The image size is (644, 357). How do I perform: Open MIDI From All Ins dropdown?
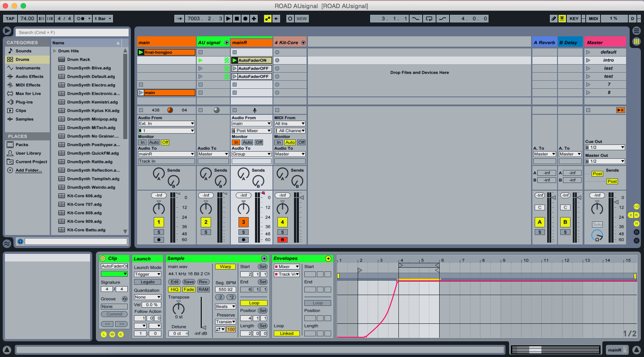click(290, 123)
